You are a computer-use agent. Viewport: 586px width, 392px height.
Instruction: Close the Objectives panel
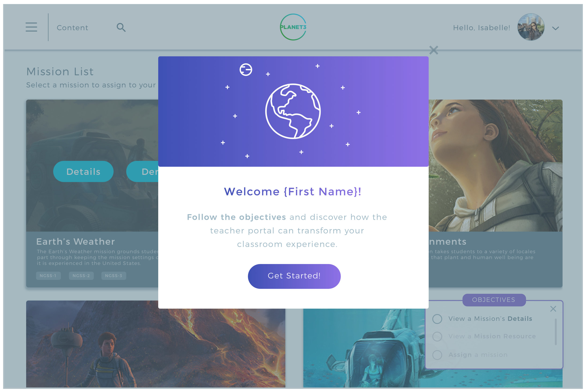click(x=553, y=309)
